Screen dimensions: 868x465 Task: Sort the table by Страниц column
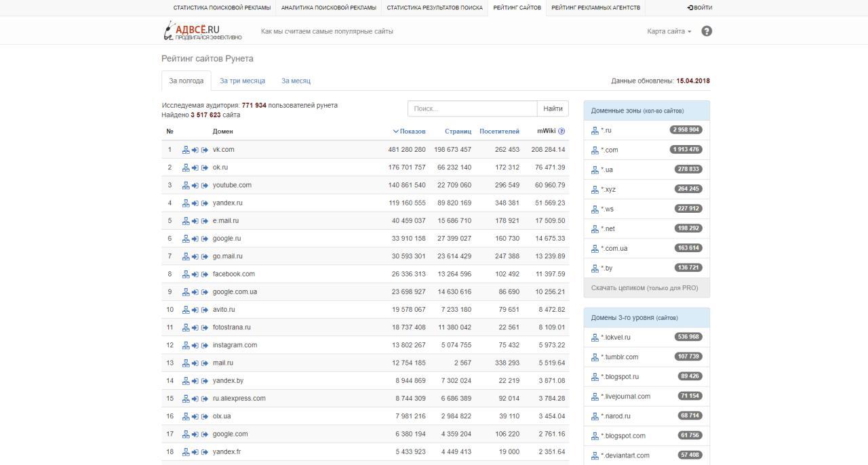(458, 132)
